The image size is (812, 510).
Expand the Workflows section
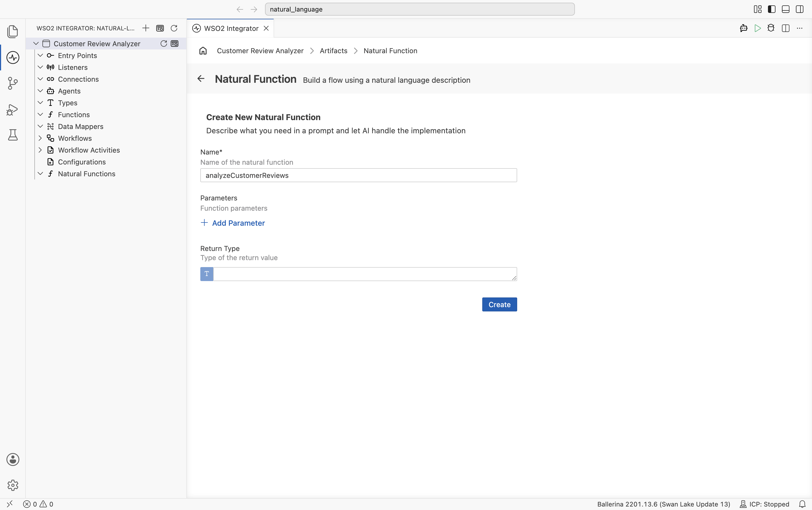click(40, 138)
